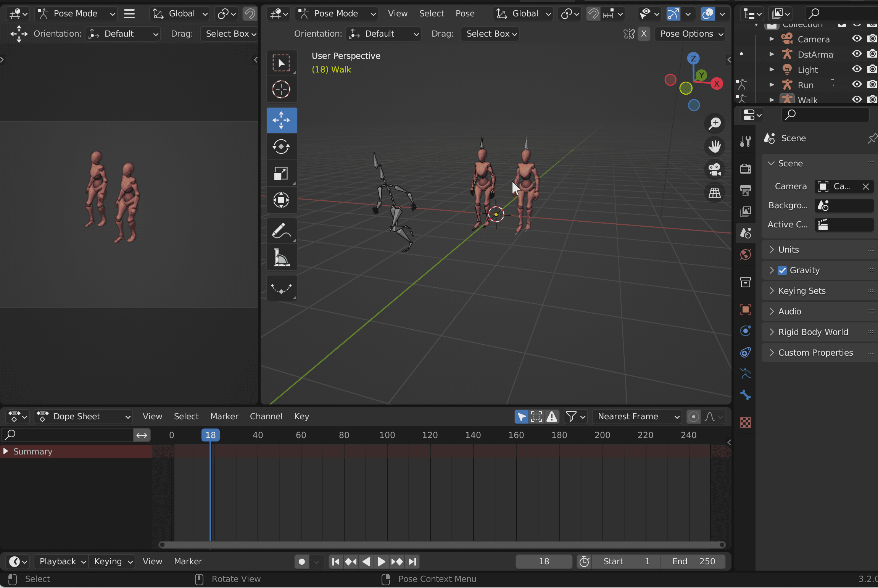Hide the Run armature in outliner
The height and width of the screenshot is (588, 878).
point(857,84)
